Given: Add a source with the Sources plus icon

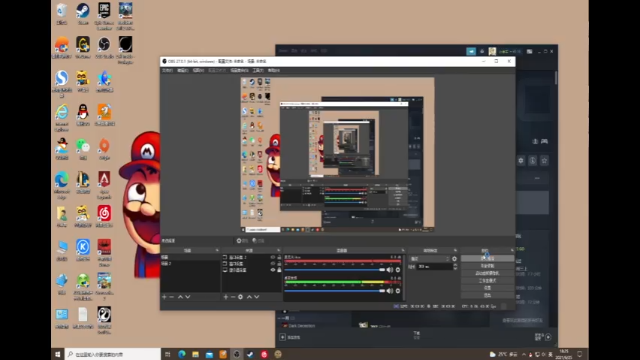Looking at the screenshot, I should click(226, 297).
